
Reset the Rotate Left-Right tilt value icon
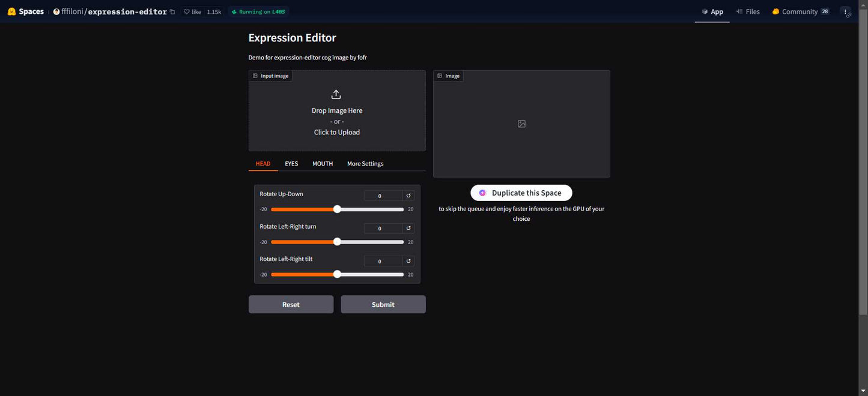coord(408,261)
